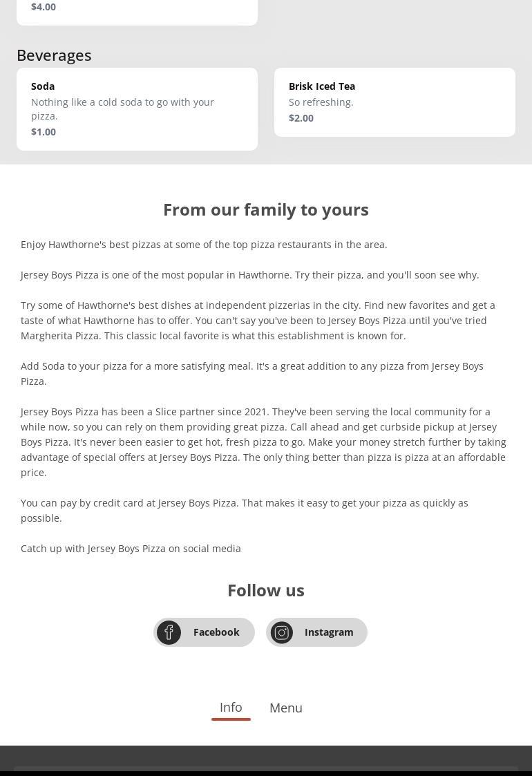Click the Instagram camera icon
This screenshot has height=776, width=532.
282,632
